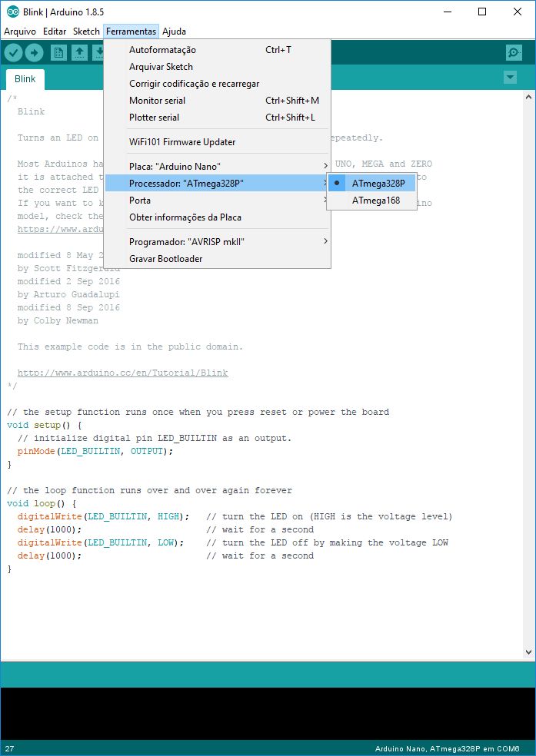This screenshot has height=756, width=536.
Task: Choose Corrigir codificação e recarregar
Action: (218, 84)
